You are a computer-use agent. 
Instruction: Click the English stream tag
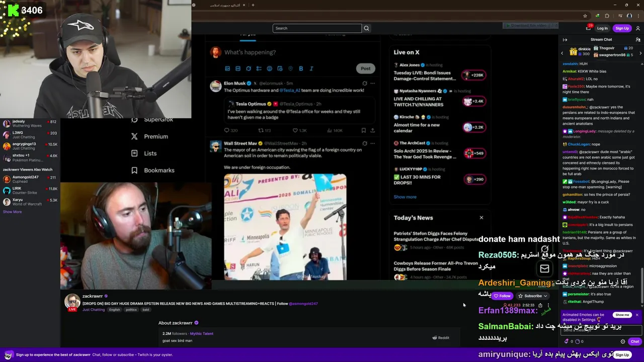click(x=114, y=310)
